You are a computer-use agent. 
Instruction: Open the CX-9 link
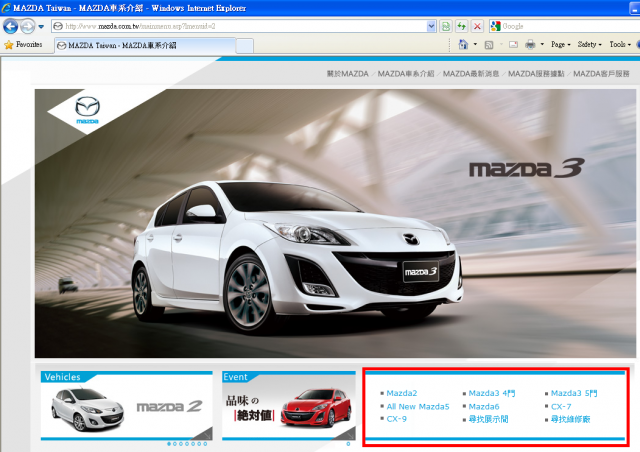[396, 419]
